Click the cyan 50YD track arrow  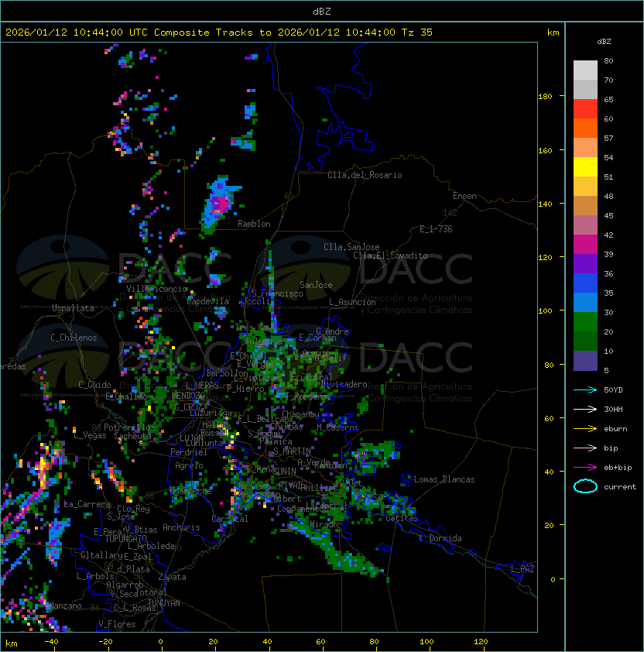585,389
